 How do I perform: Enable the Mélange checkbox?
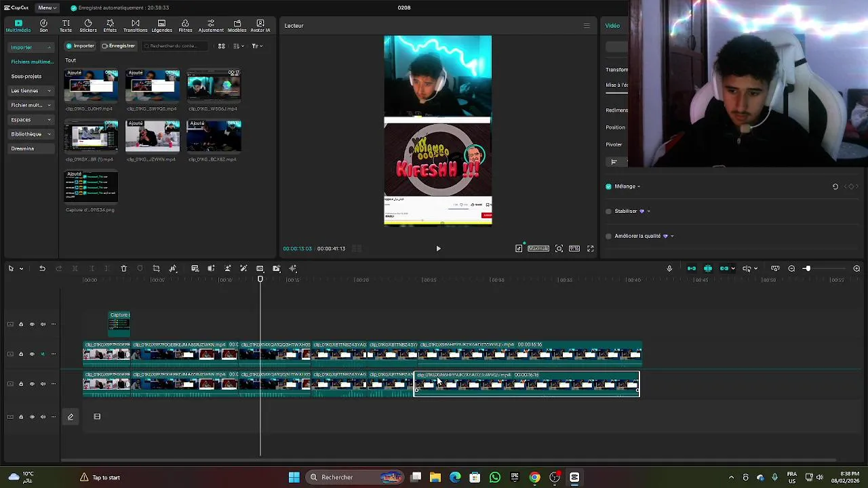(608, 186)
